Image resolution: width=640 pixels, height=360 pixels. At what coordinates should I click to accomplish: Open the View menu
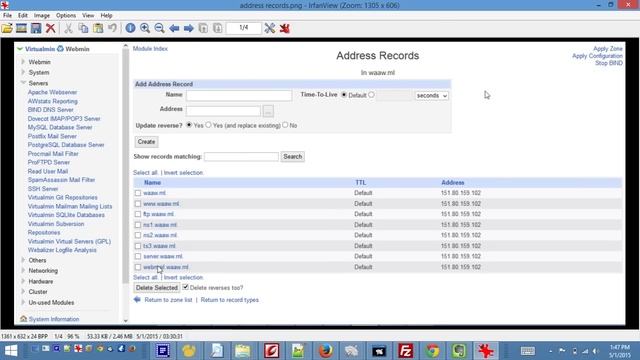pos(88,15)
